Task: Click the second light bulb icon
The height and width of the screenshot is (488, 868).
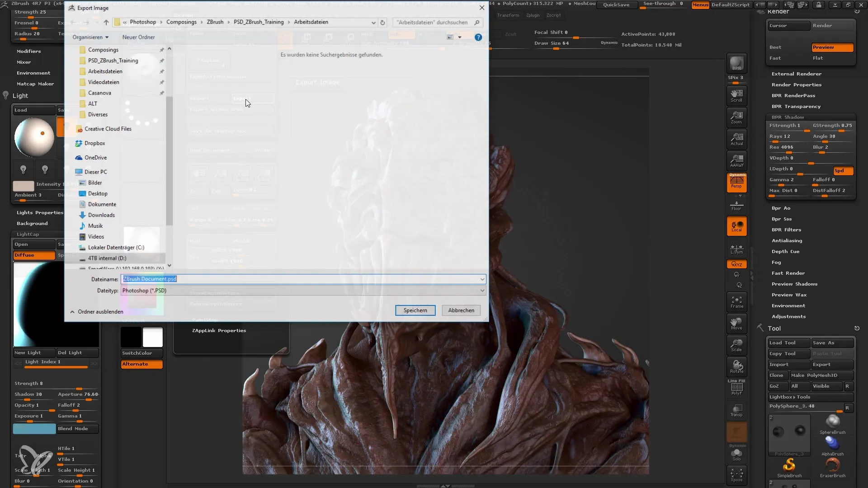Action: 45,169
